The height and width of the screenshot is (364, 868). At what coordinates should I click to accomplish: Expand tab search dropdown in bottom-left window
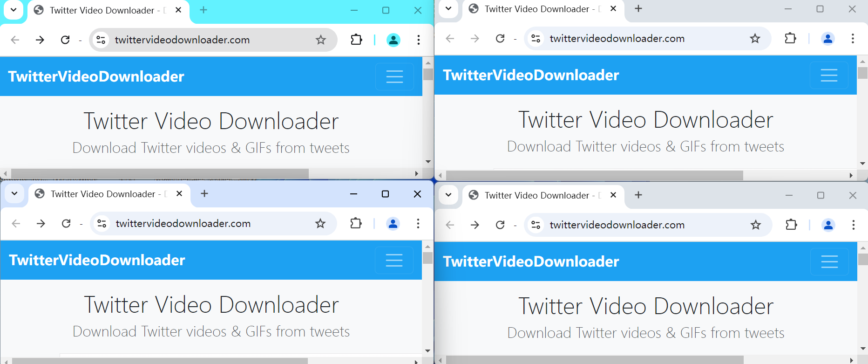click(x=14, y=193)
